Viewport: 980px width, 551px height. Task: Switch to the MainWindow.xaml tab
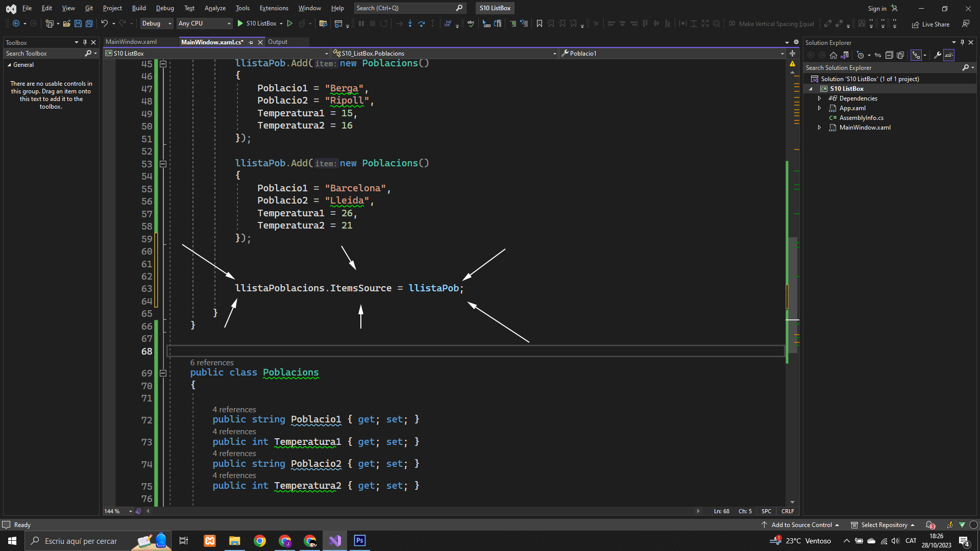click(131, 42)
